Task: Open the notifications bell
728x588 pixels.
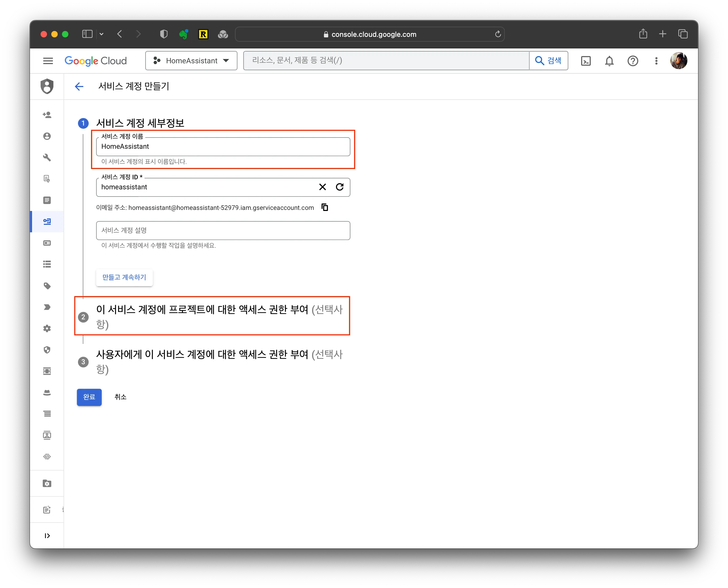Action: pos(609,61)
